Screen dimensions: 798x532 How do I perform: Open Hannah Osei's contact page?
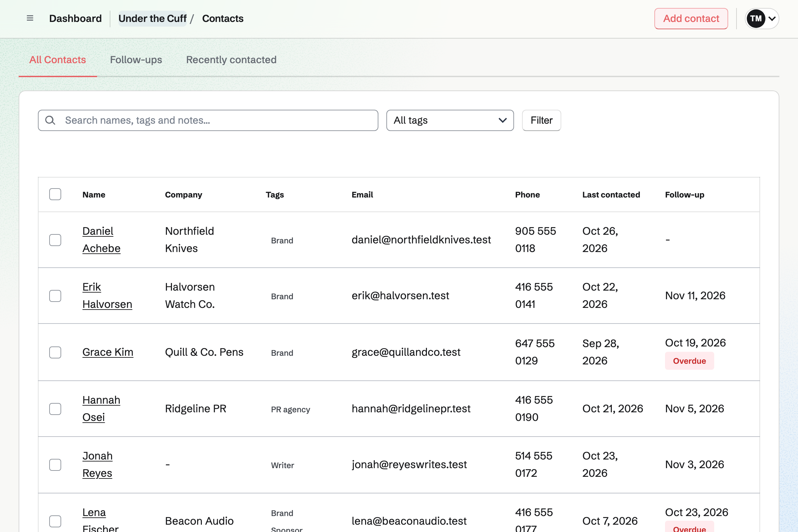click(x=101, y=409)
